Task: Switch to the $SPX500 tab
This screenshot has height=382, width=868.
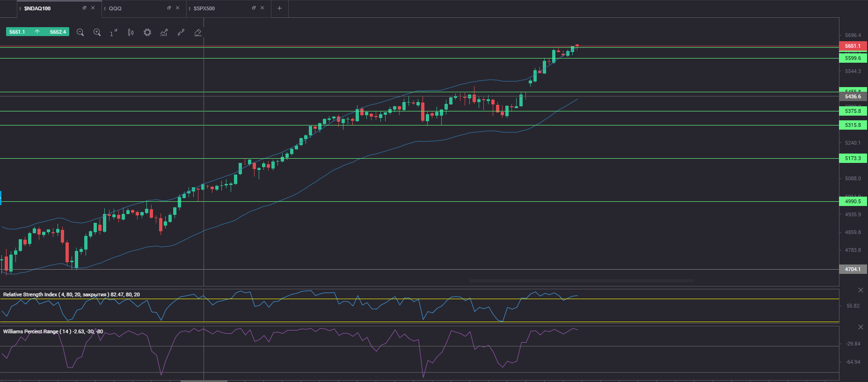Action: coord(204,8)
